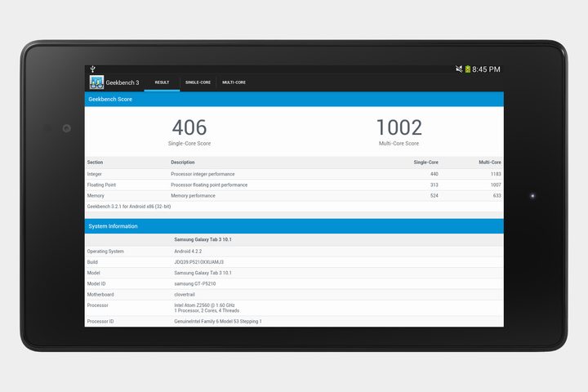
Task: Select Geekbench 3.2.1 for Android version text
Action: pyautogui.click(x=129, y=207)
